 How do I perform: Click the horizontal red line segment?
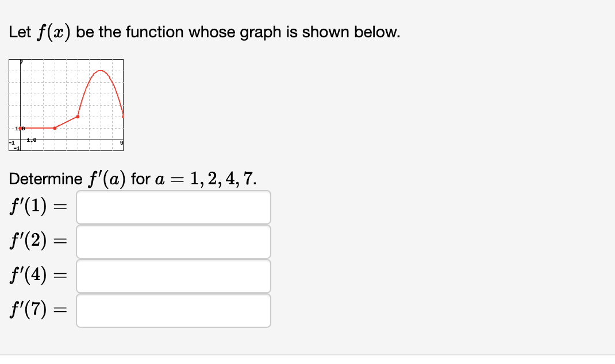coord(37,128)
